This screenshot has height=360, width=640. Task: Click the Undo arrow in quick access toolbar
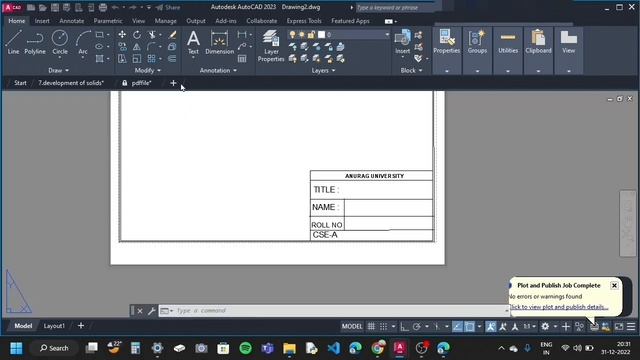click(115, 7)
